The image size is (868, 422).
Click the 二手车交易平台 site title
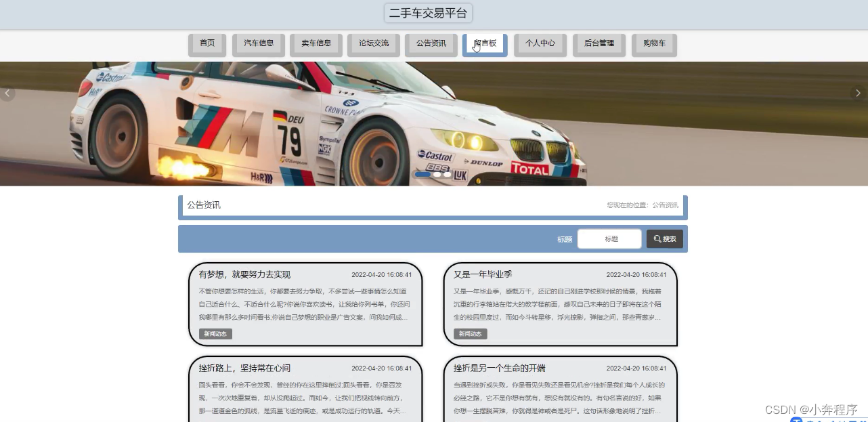click(x=428, y=13)
